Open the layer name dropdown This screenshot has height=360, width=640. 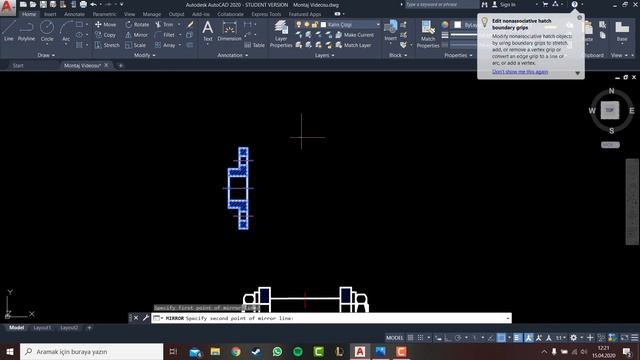pyautogui.click(x=378, y=24)
